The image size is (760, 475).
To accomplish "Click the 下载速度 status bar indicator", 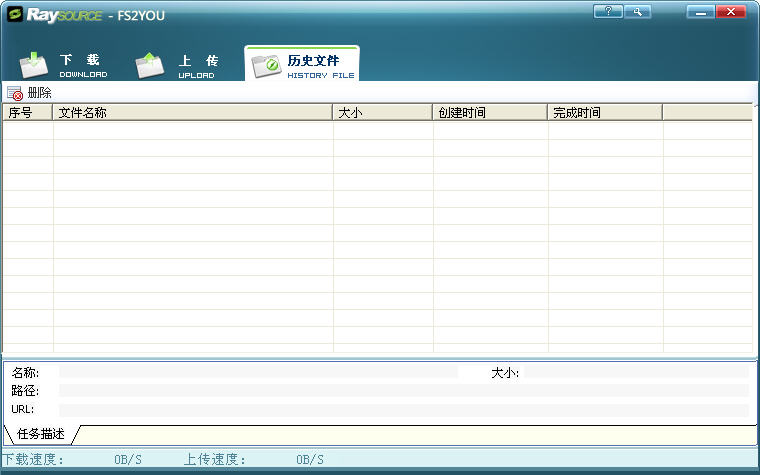I will tap(72, 460).
